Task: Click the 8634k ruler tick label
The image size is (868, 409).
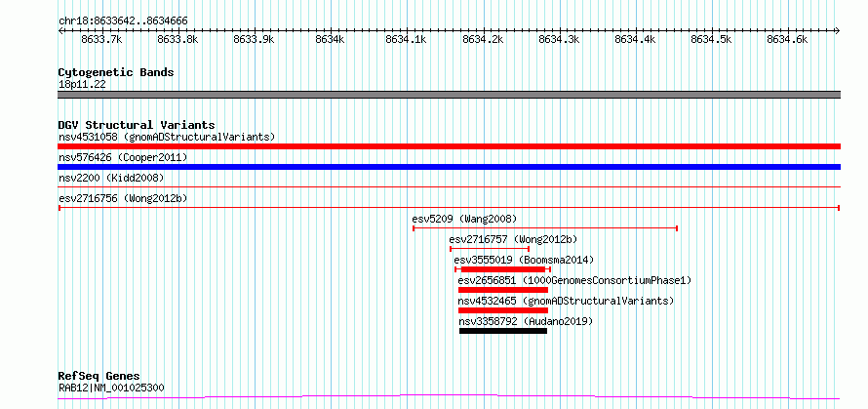Action: 331,39
